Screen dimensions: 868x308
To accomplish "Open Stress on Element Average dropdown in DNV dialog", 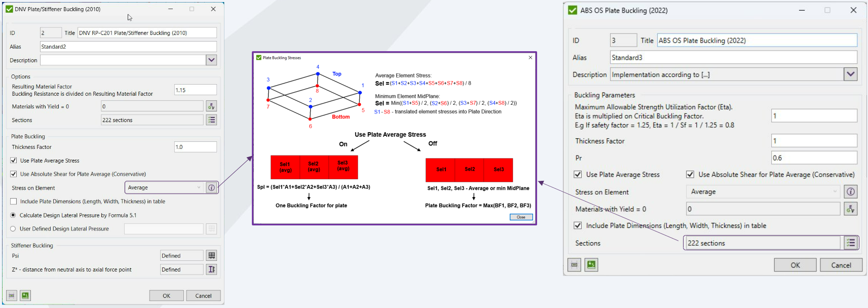I will point(165,187).
